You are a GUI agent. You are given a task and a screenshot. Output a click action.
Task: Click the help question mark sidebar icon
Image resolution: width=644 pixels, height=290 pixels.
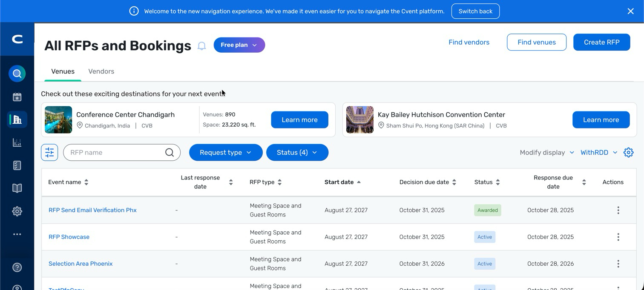point(17,267)
